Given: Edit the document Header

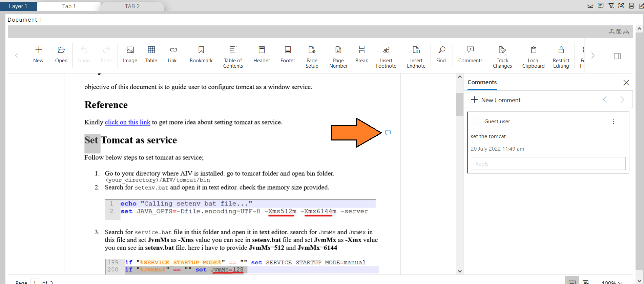Looking at the screenshot, I should click(262, 55).
